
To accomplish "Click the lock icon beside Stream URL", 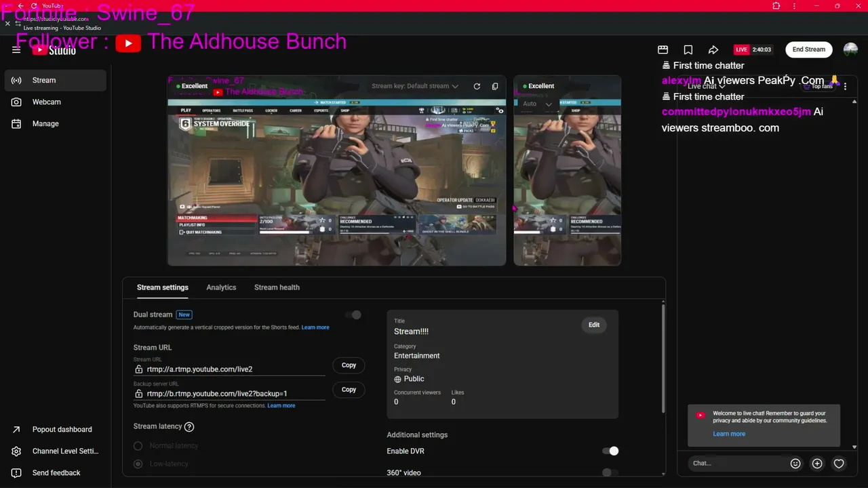I will [138, 369].
